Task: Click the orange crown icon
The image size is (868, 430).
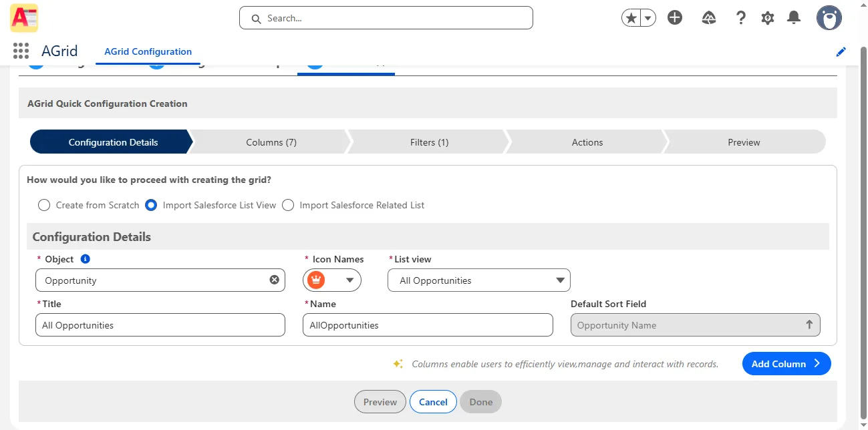Action: [x=316, y=280]
